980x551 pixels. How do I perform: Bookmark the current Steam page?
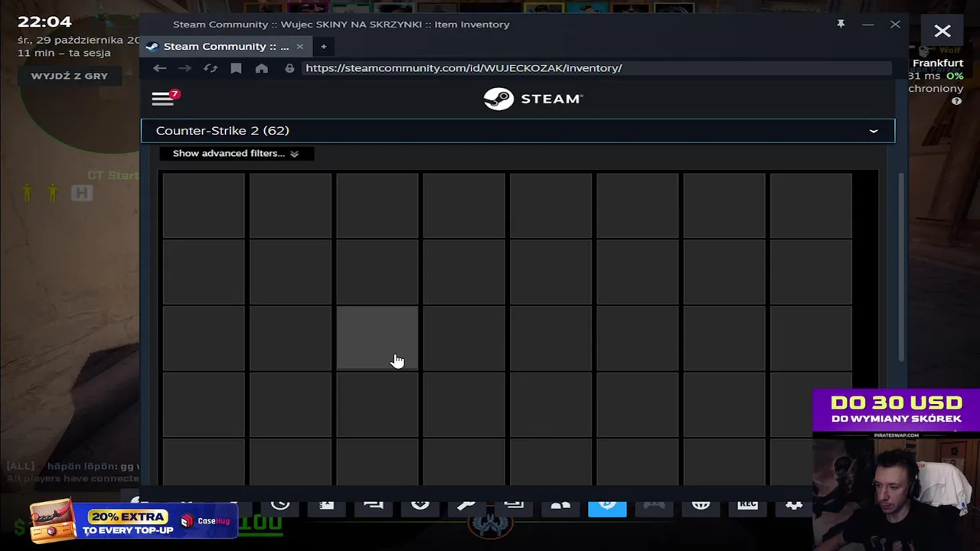pyautogui.click(x=236, y=68)
